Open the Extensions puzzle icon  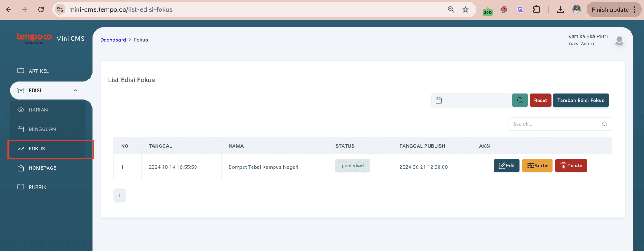[536, 9]
